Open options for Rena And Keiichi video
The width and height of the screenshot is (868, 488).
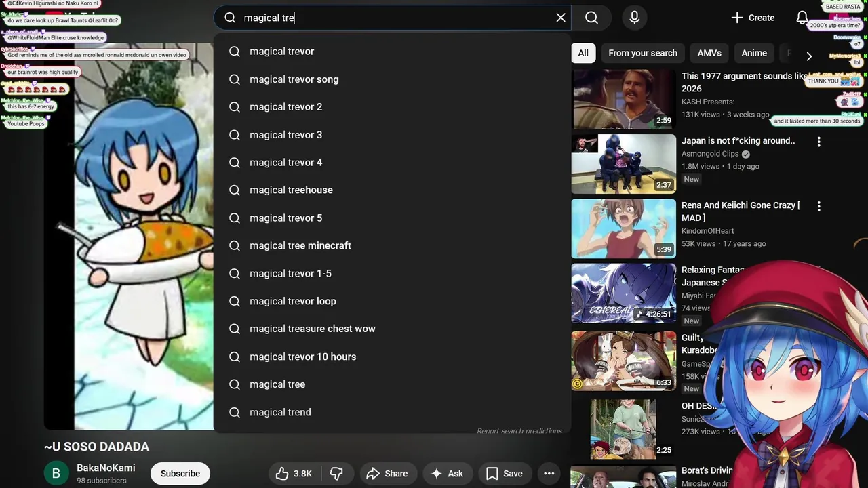(818, 206)
